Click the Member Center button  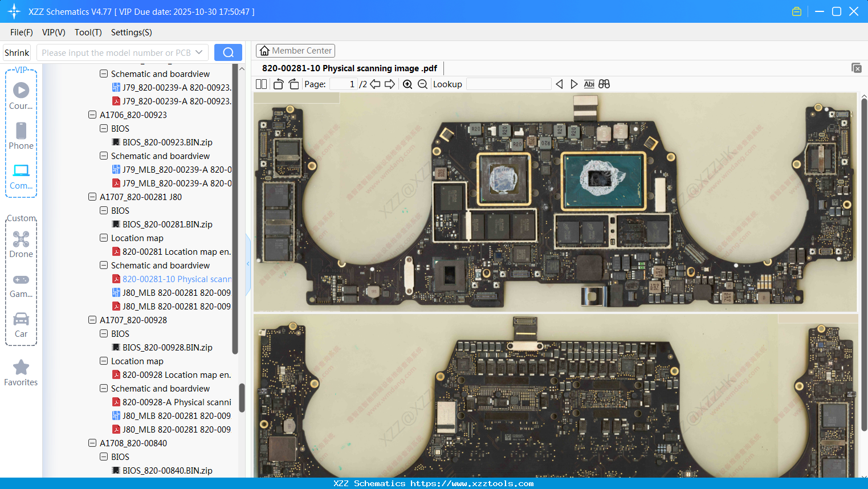coord(295,51)
